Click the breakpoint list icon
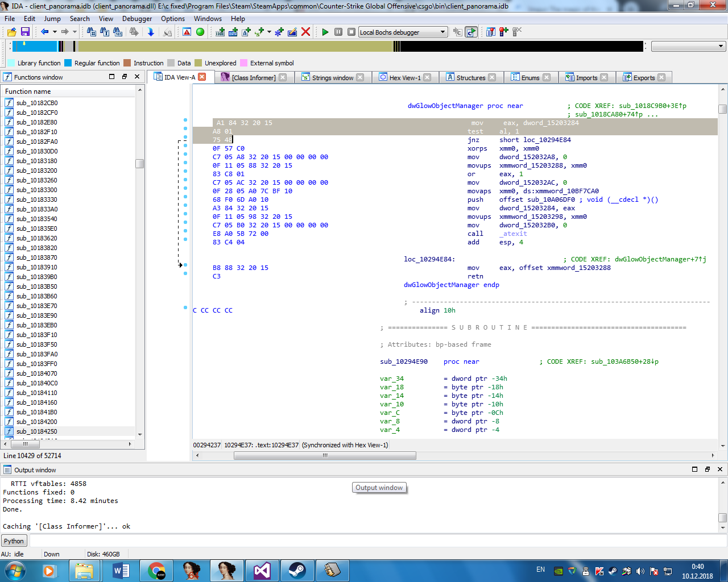Image resolution: width=728 pixels, height=582 pixels. 490,32
